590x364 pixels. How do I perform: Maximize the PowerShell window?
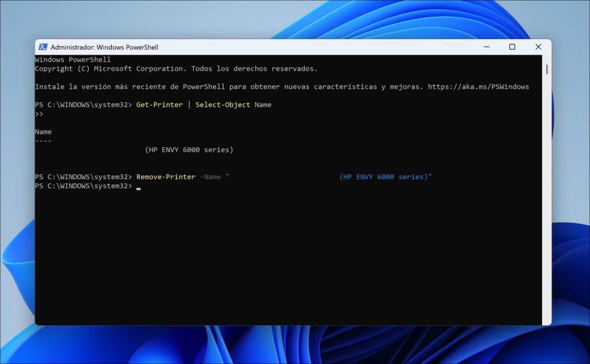pos(512,47)
